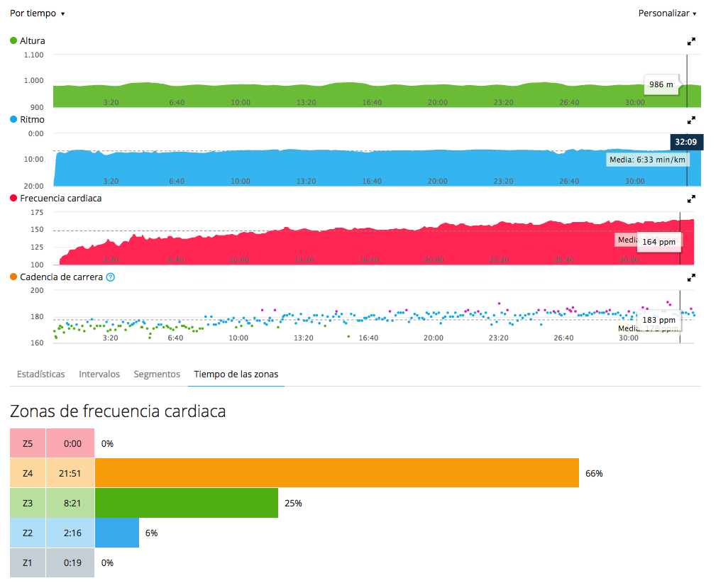Click the Z3 time value 8:21

72,503
